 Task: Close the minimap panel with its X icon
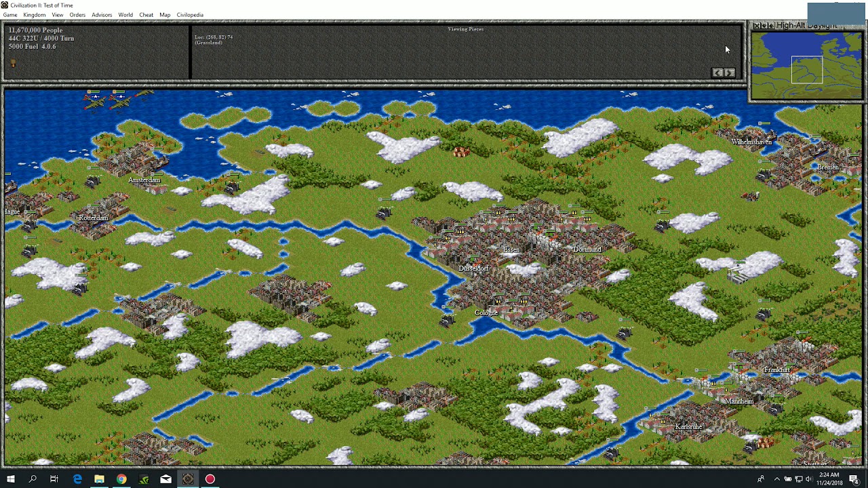[x=756, y=26]
